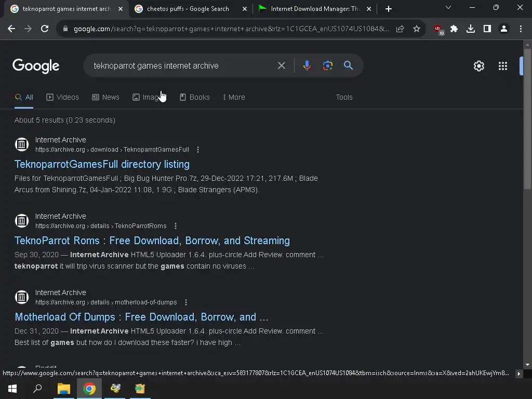Click the archive.org details TeknoParrotRoms URL

[x=101, y=226]
